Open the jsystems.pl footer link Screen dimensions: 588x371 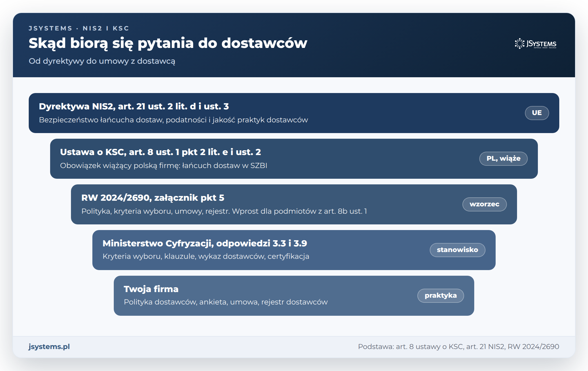point(49,346)
